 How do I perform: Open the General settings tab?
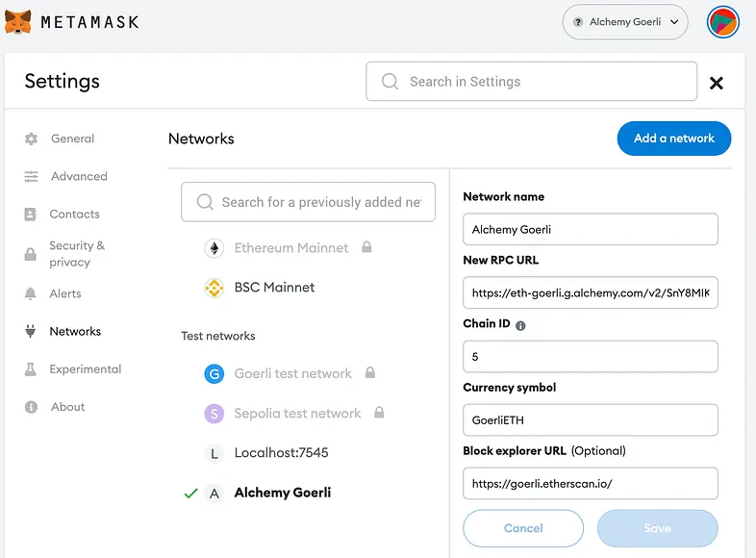pos(72,139)
